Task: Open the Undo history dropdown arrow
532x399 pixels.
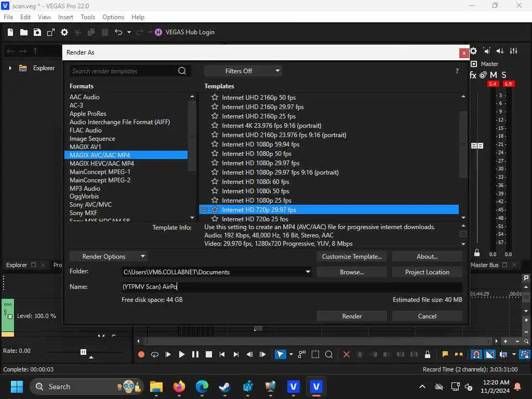Action: pyautogui.click(x=129, y=32)
